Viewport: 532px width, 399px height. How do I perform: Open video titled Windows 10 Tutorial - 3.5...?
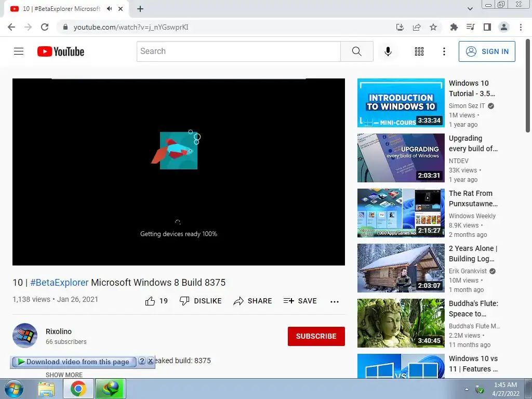click(472, 88)
